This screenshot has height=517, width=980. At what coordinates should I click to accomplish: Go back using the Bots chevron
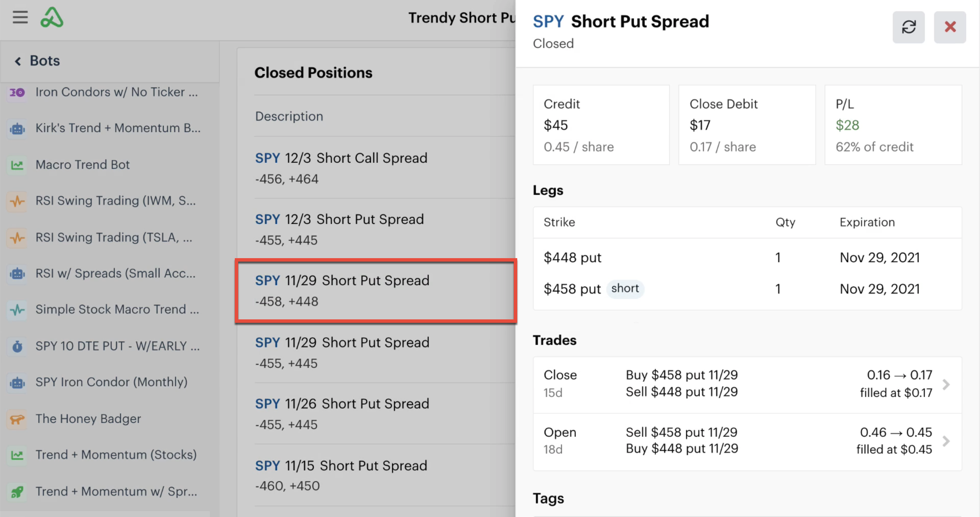click(x=17, y=61)
